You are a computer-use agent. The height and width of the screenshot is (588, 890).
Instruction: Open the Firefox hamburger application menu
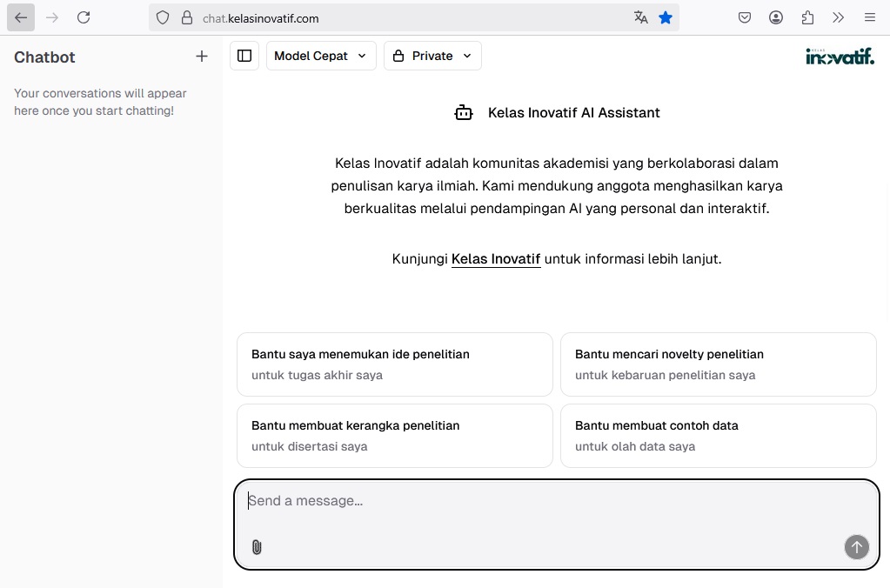pyautogui.click(x=870, y=17)
